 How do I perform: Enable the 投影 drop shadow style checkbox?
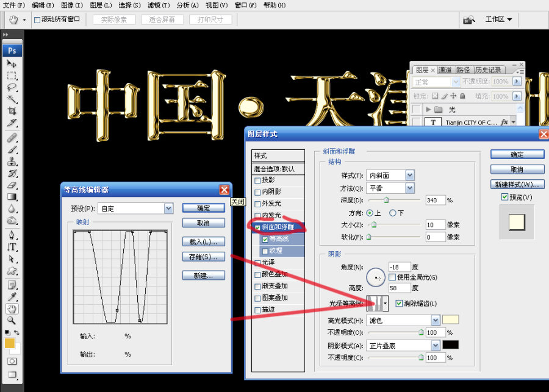[x=257, y=180]
